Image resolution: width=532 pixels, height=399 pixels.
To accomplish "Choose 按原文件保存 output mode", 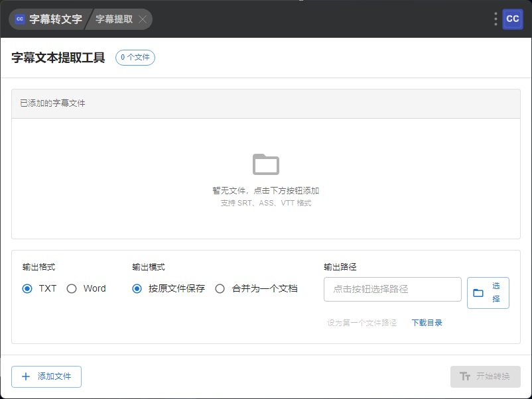I will 137,288.
